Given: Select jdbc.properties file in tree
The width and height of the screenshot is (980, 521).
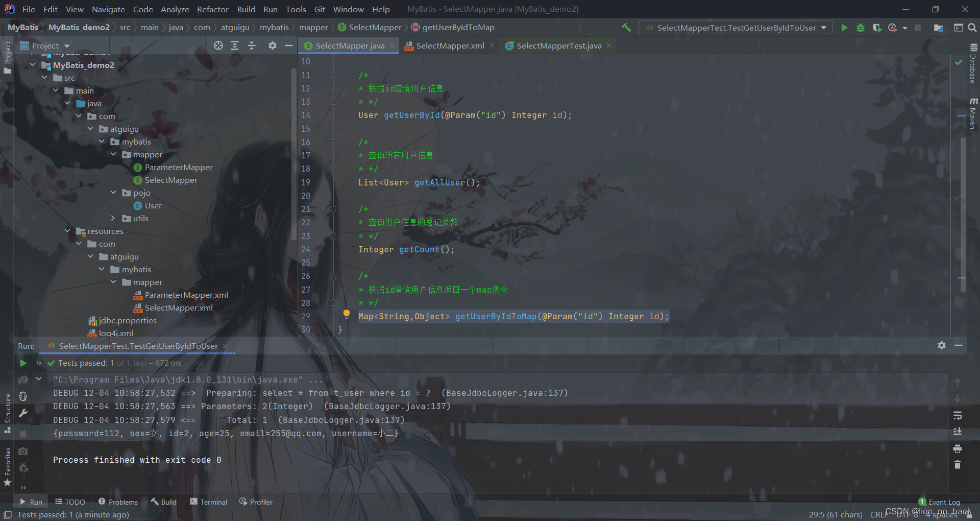Looking at the screenshot, I should 122,320.
